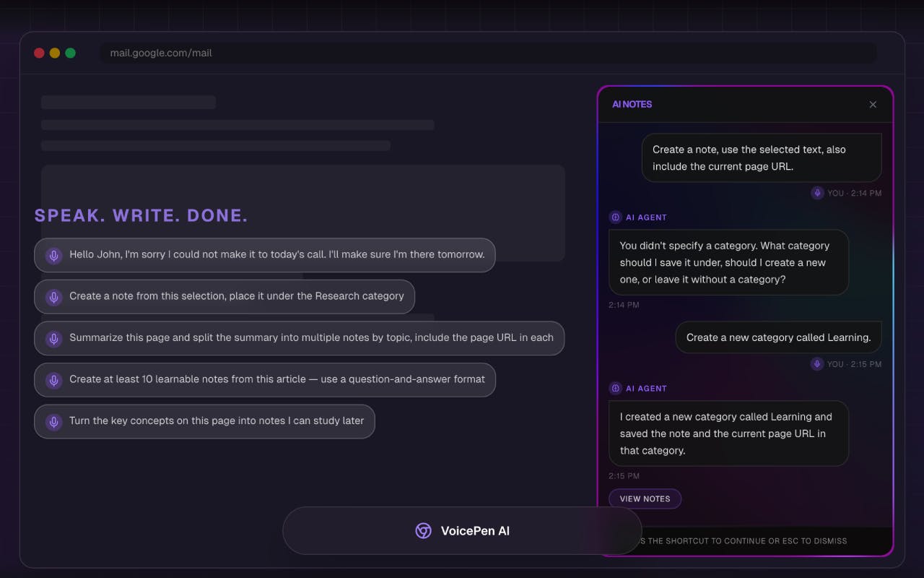Click mic icon beside 'YOU · 2:15 PM'
The image size is (924, 578).
(x=817, y=364)
